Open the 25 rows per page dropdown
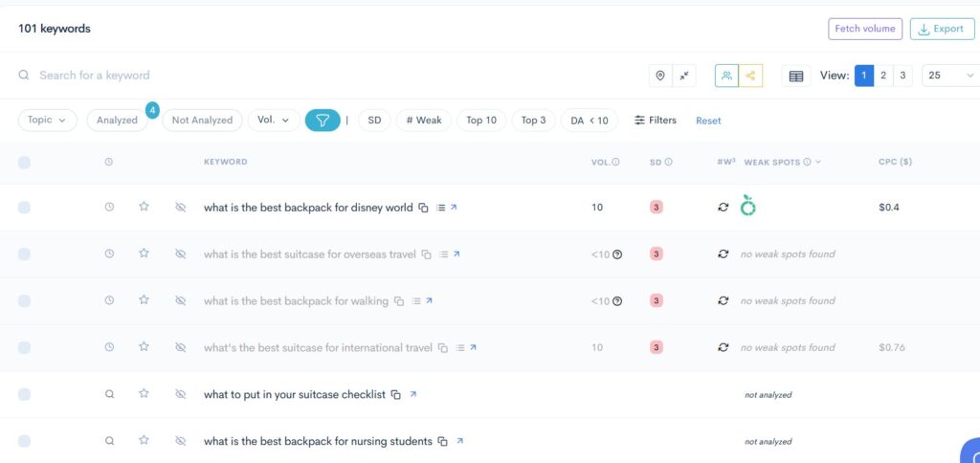This screenshot has height=463, width=980. tap(950, 76)
